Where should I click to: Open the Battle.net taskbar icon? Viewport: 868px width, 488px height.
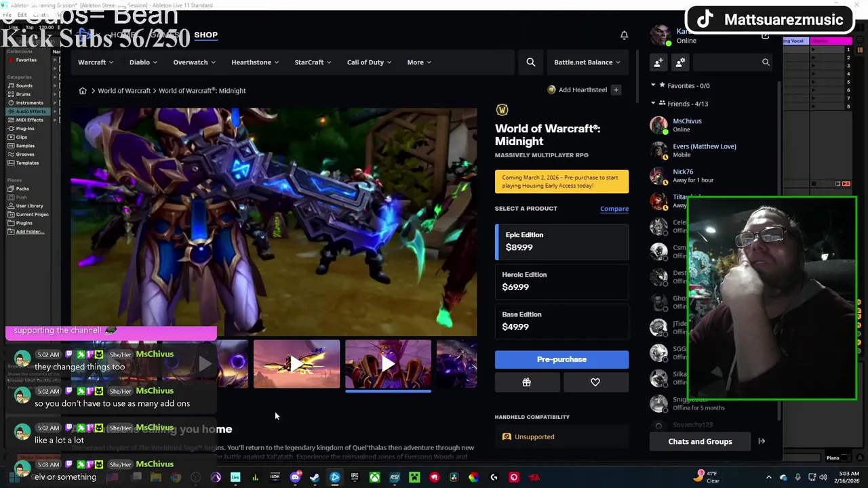click(335, 477)
